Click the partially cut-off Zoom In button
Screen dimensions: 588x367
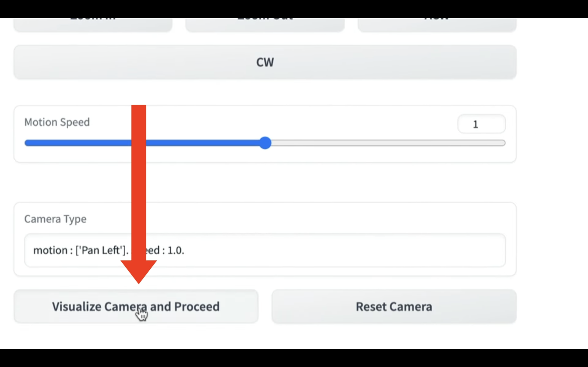coord(93,25)
